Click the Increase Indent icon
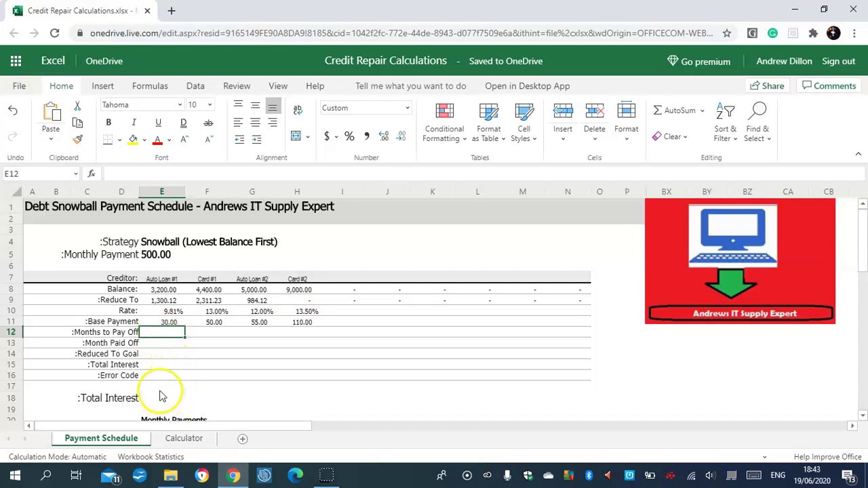This screenshot has width=868, height=488. 256,139
